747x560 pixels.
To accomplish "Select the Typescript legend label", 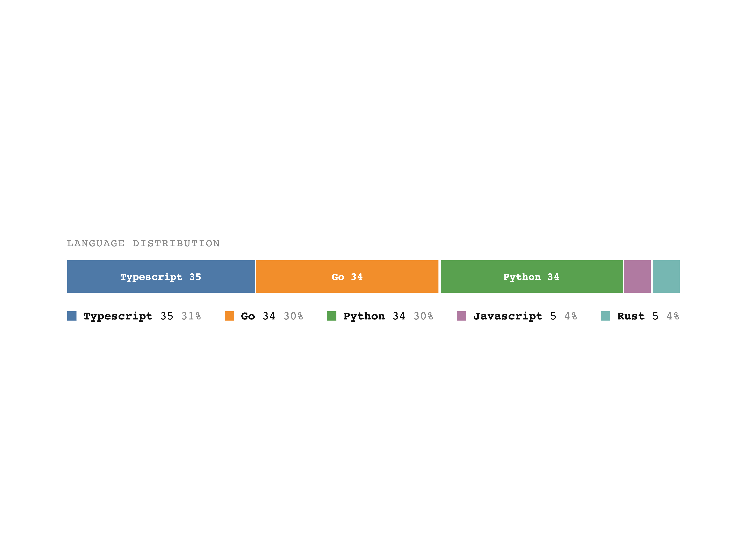I will click(118, 316).
